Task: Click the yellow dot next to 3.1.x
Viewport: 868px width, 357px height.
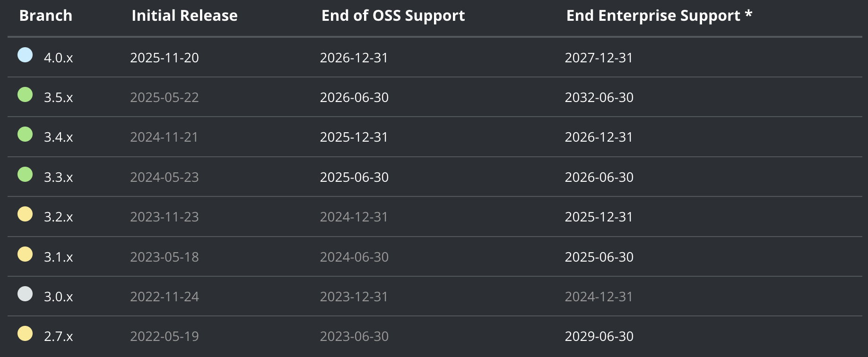Action: tap(25, 254)
